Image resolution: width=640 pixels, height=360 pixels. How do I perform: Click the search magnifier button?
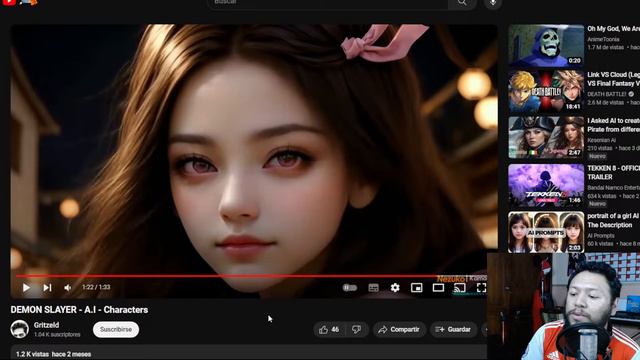click(x=462, y=3)
